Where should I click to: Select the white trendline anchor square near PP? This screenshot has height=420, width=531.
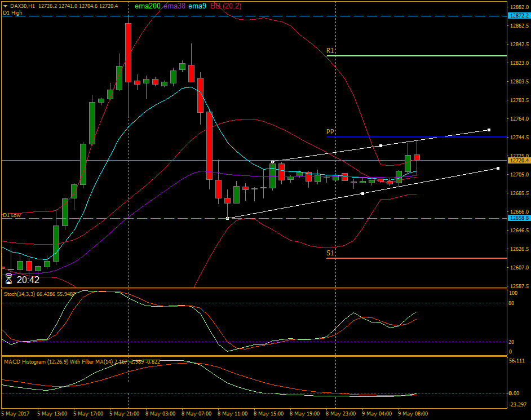tap(381, 144)
